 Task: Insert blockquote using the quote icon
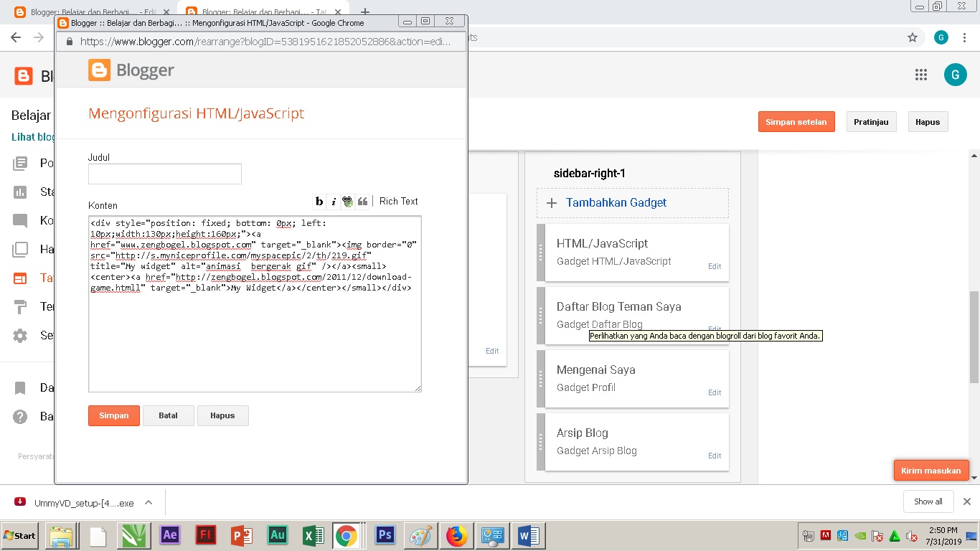[x=363, y=202]
